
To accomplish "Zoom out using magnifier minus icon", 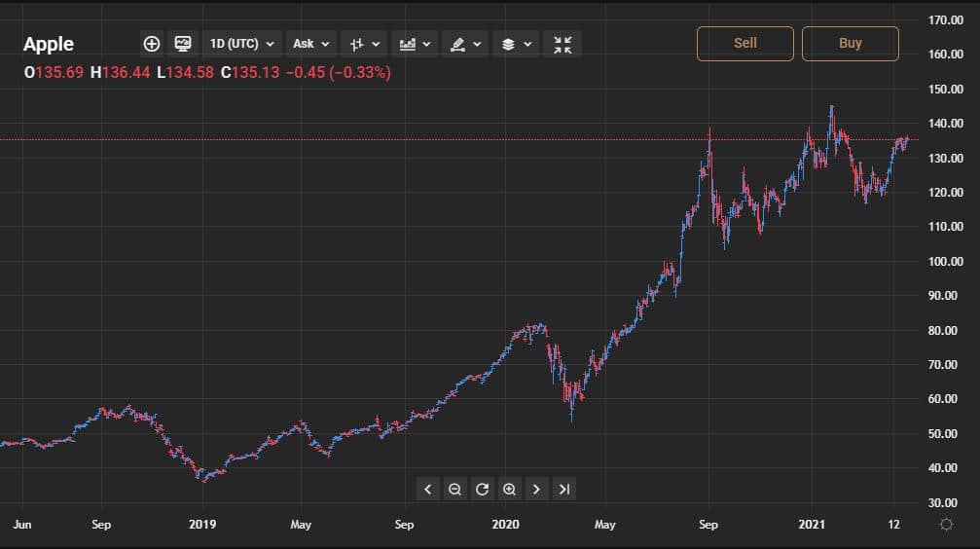I will coord(455,489).
